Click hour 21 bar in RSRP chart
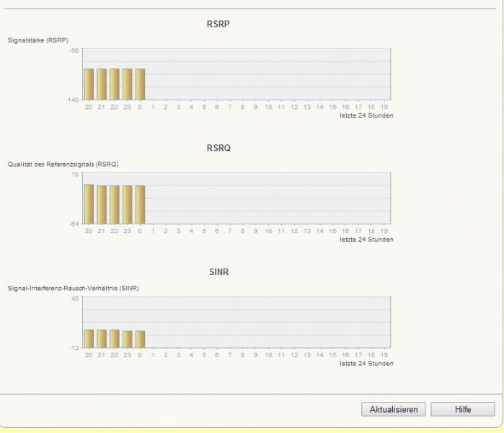Viewport: 504px width, 433px height. [x=102, y=84]
